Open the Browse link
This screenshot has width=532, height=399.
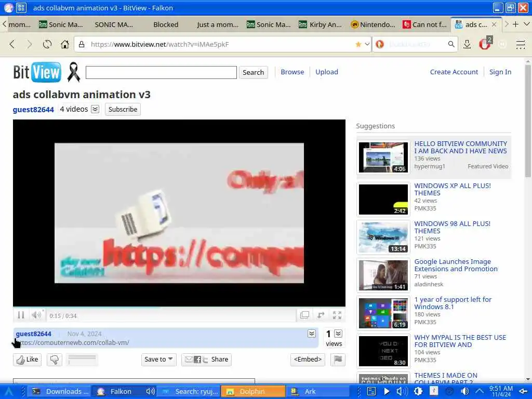pos(292,72)
